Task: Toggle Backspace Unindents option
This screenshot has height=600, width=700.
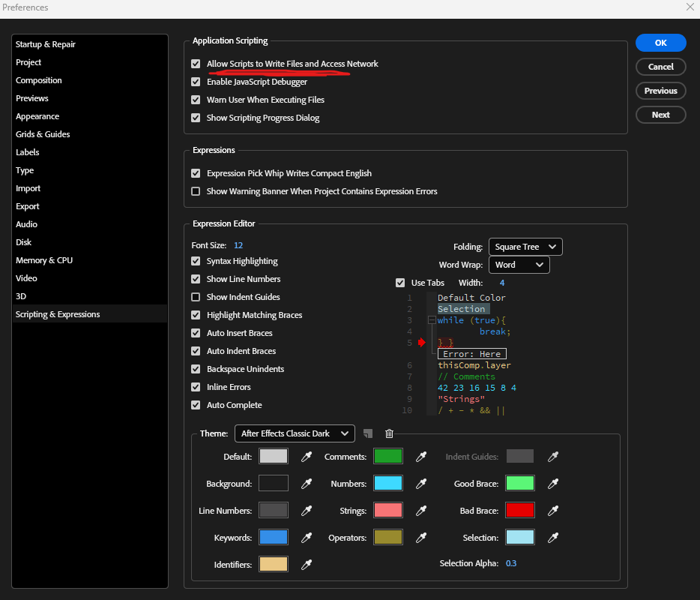Action: tap(196, 369)
